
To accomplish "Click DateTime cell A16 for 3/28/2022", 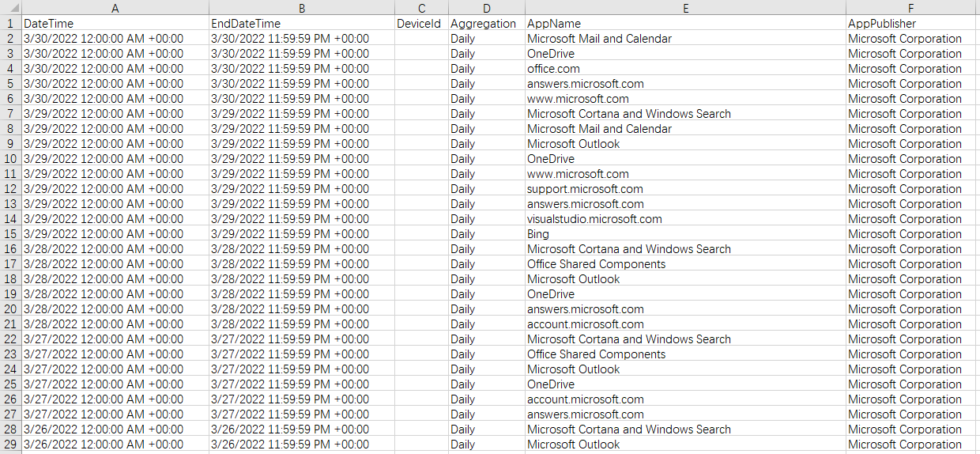I will (x=115, y=249).
